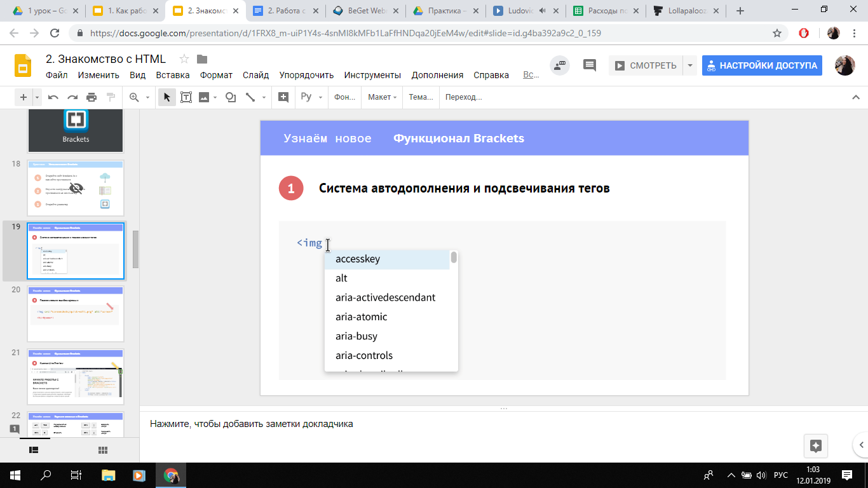This screenshot has height=488, width=868.
Task: Expand the side panel chevron
Action: [861, 445]
